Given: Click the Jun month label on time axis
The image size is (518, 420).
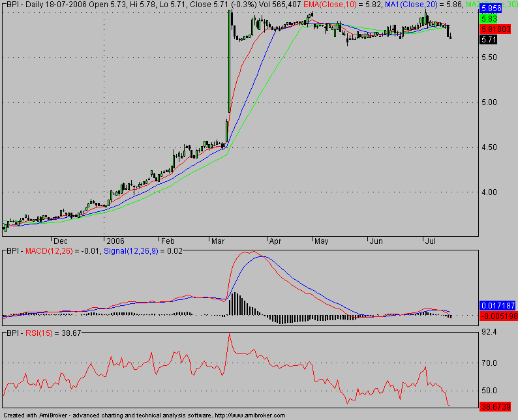Looking at the screenshot, I should pyautogui.click(x=376, y=241).
